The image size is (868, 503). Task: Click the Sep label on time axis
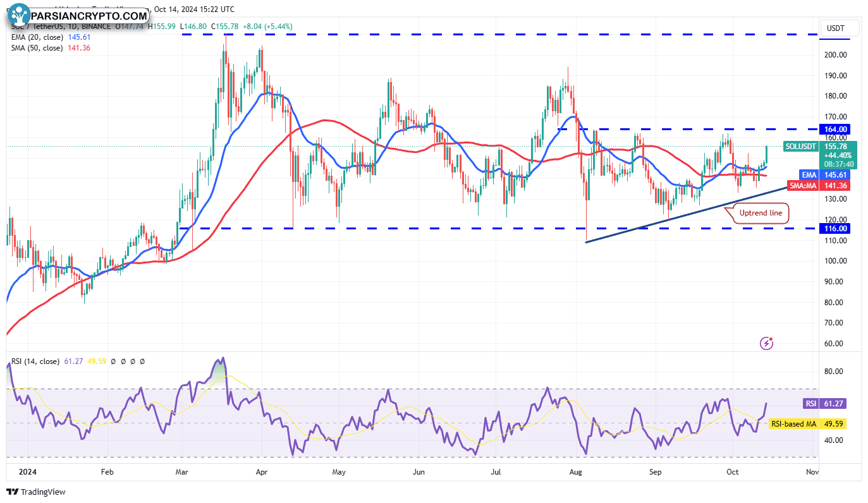tap(655, 471)
